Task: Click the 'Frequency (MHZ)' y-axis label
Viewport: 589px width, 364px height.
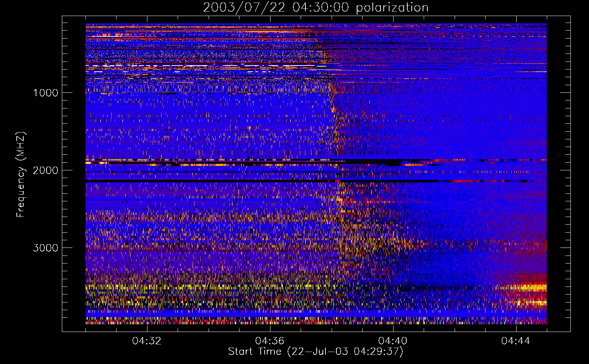Action: [x=20, y=175]
